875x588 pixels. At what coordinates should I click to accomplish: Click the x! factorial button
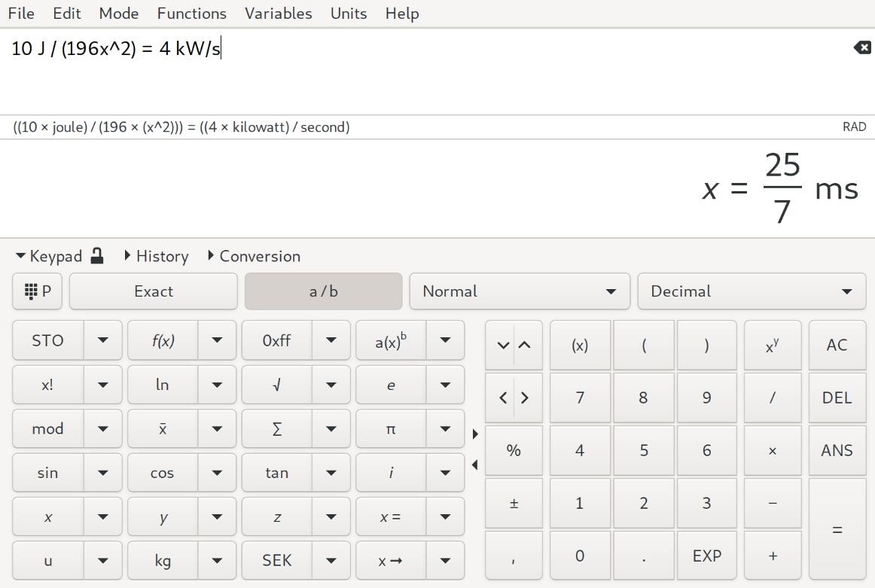[48, 385]
